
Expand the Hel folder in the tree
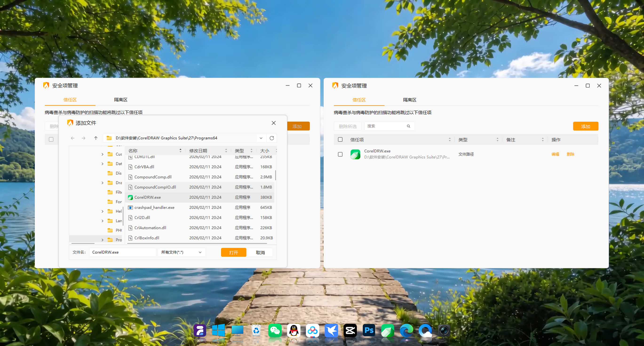(x=103, y=211)
